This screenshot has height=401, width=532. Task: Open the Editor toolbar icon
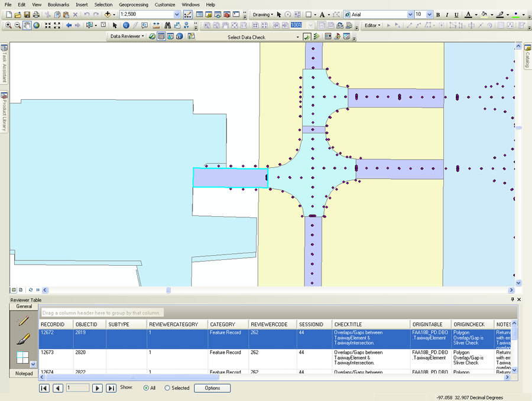tap(187, 15)
